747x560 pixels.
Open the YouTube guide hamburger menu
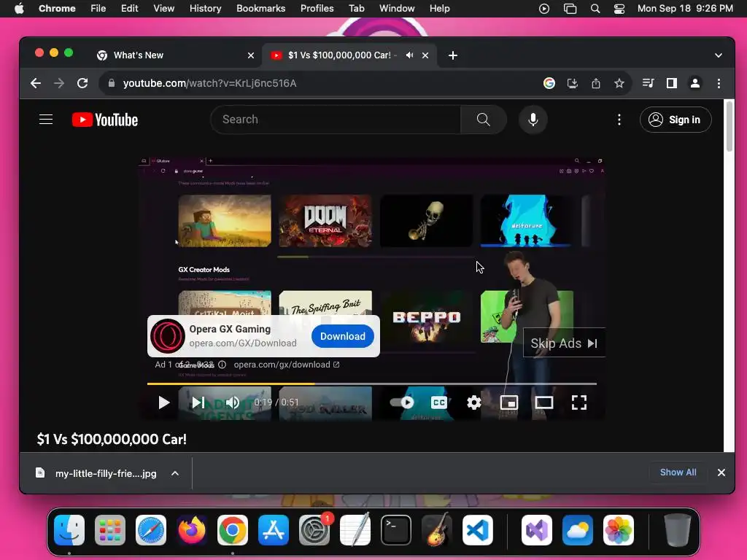pyautogui.click(x=46, y=120)
